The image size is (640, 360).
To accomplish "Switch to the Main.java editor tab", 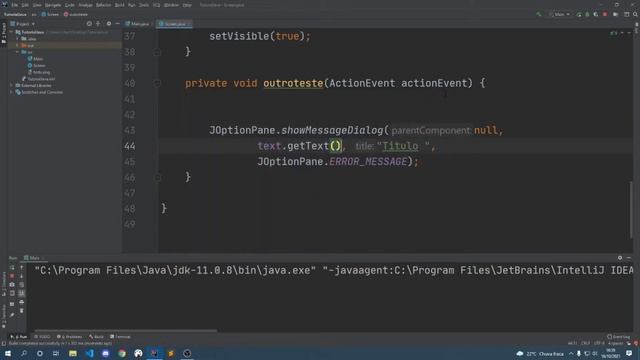I will (138, 24).
